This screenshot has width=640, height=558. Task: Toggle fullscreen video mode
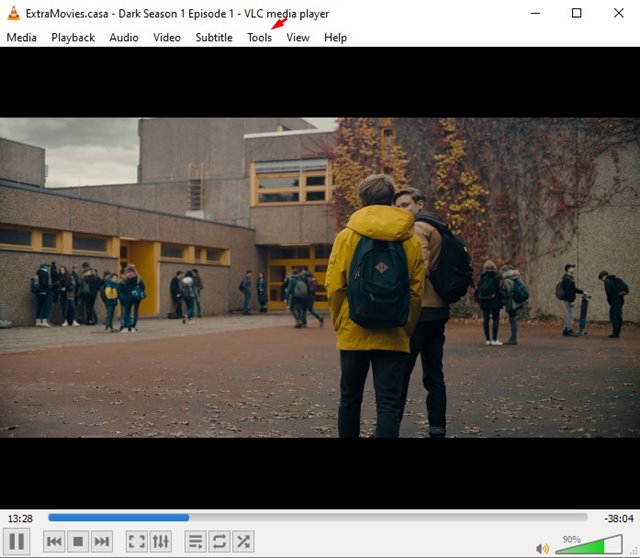[137, 541]
